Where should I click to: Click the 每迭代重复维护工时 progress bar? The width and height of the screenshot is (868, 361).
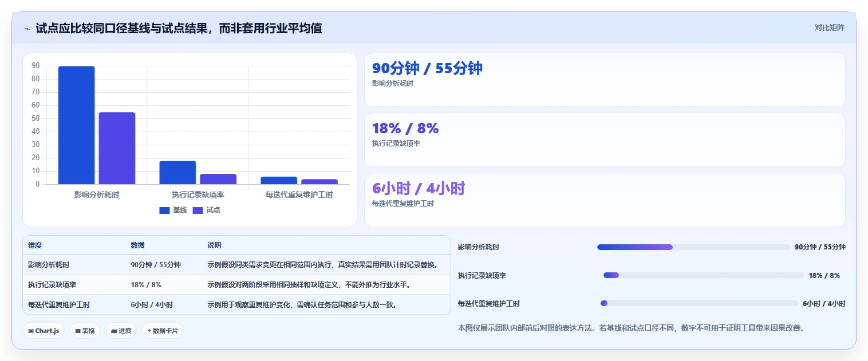[699, 303]
